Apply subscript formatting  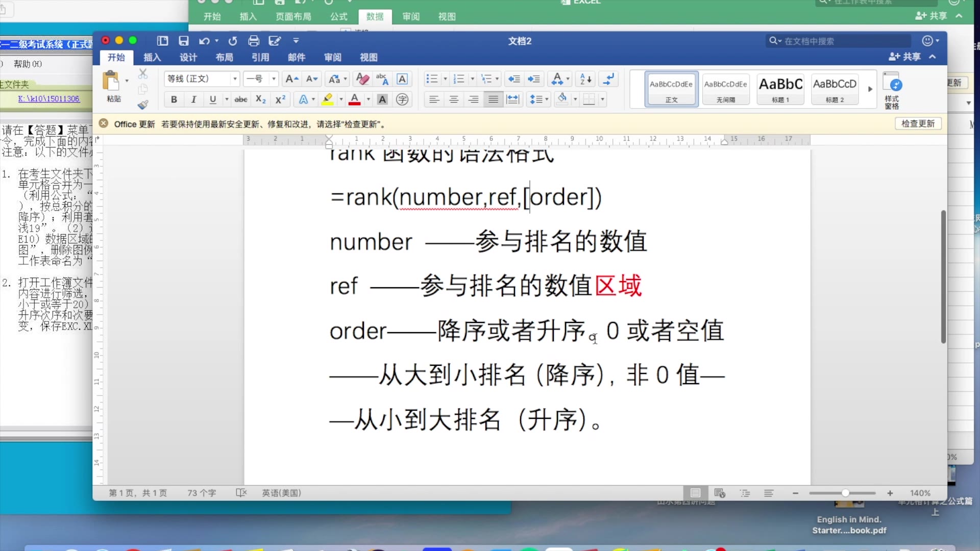[261, 99]
